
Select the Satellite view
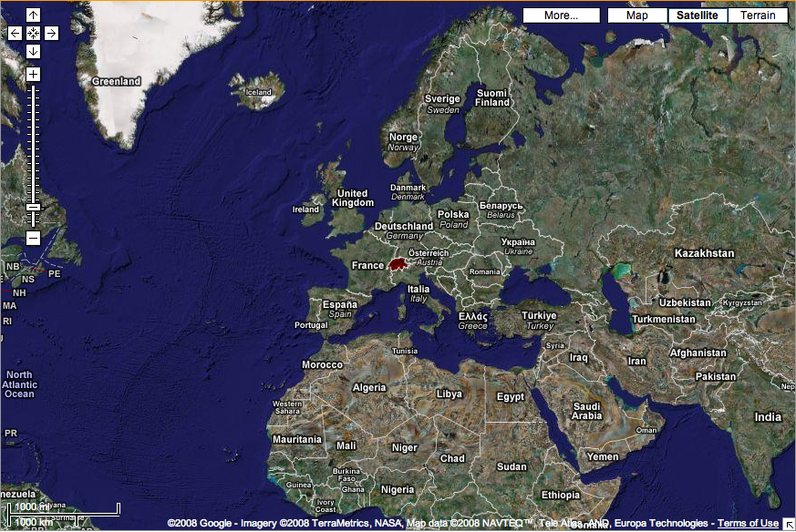697,15
